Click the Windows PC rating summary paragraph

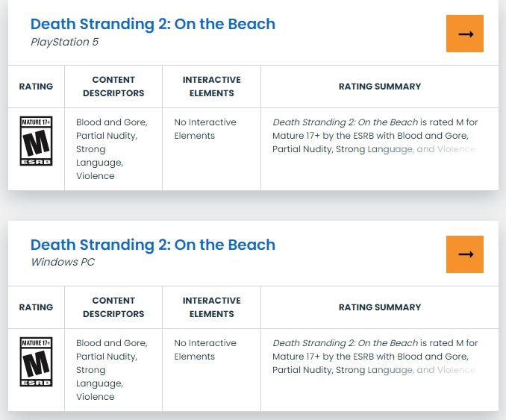point(375,357)
